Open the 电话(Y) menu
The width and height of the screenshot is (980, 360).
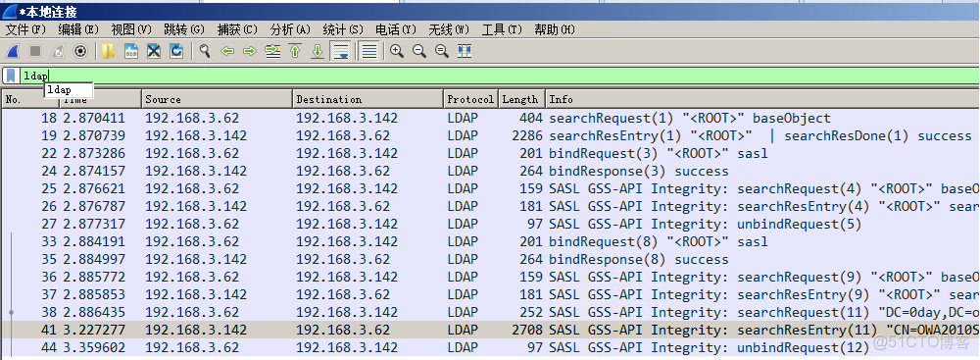pyautogui.click(x=396, y=29)
